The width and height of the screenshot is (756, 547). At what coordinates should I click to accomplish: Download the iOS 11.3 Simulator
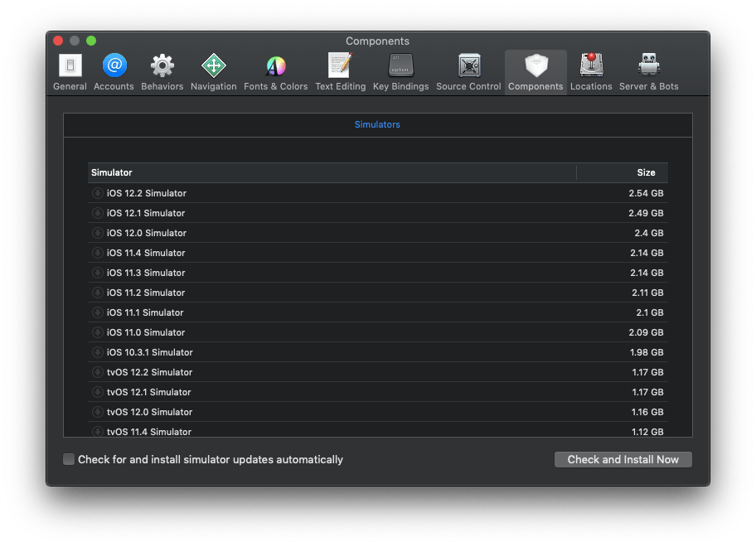coord(97,273)
